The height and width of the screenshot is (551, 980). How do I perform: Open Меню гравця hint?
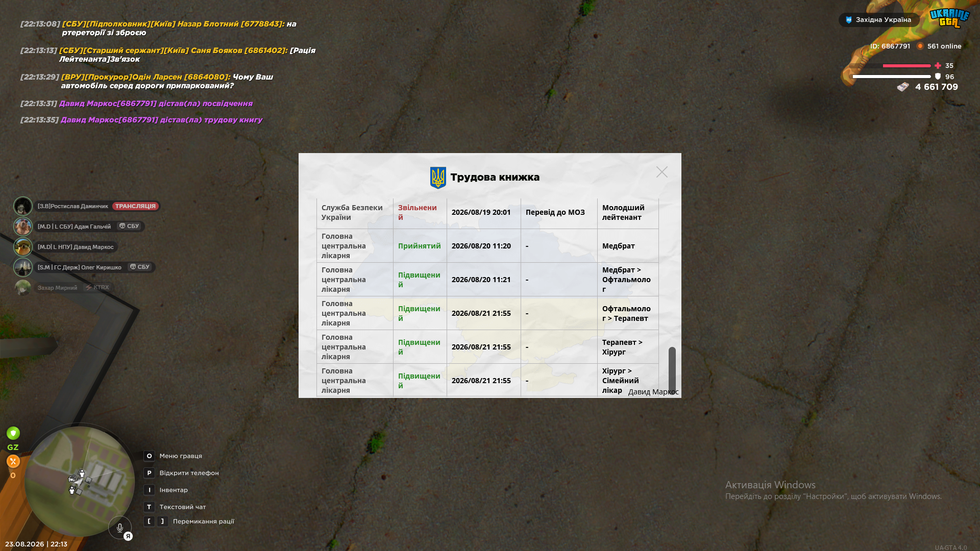click(181, 456)
